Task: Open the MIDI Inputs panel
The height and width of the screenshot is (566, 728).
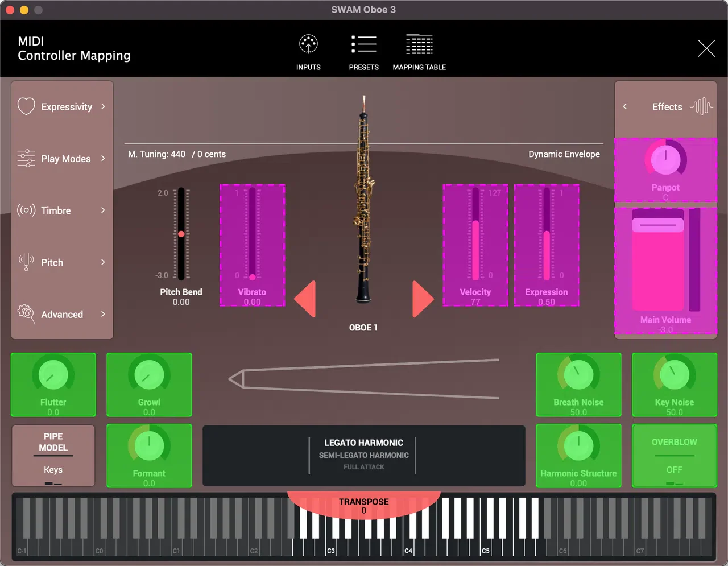Action: [308, 52]
